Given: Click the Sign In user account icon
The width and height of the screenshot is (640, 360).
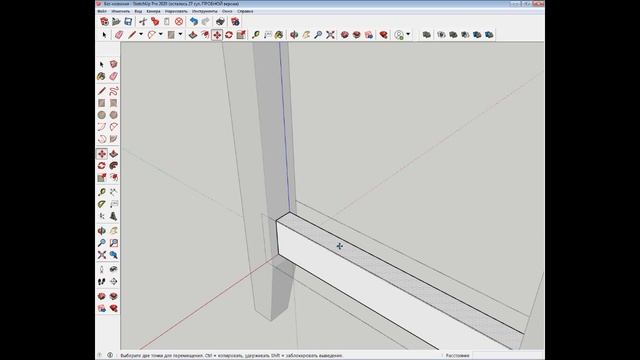Looking at the screenshot, I should [399, 35].
